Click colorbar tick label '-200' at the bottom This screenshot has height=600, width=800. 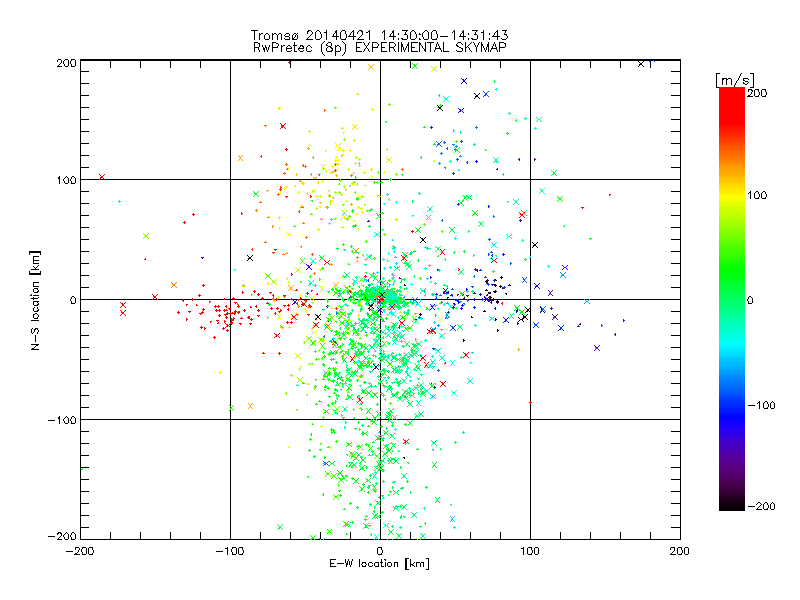click(x=761, y=506)
